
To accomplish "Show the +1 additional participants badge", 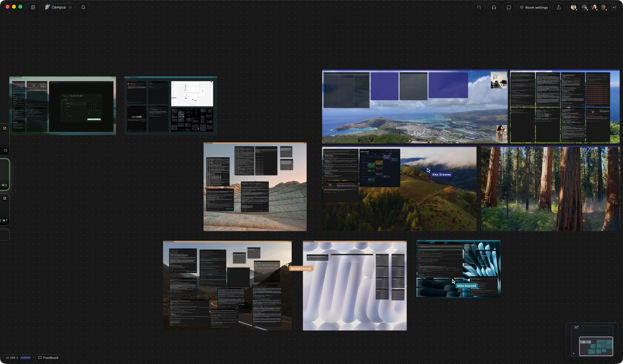I will pos(614,7).
